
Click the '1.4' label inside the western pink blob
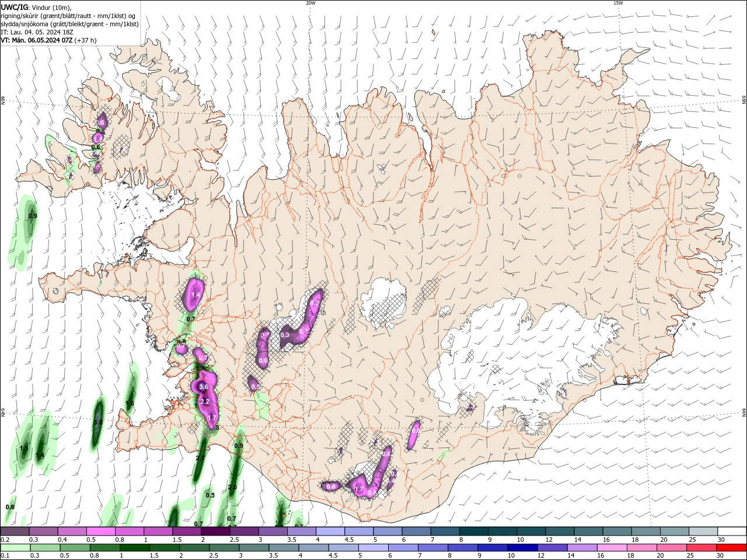(196, 295)
